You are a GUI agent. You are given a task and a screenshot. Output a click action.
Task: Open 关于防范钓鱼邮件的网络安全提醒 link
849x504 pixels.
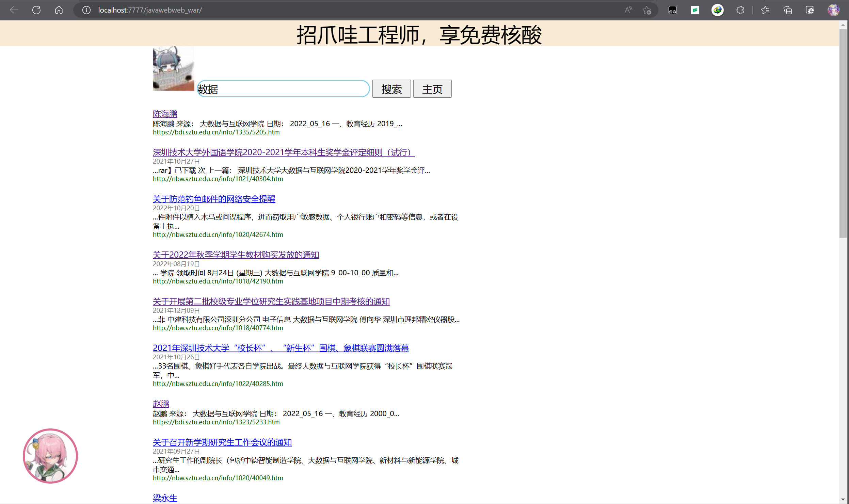214,199
